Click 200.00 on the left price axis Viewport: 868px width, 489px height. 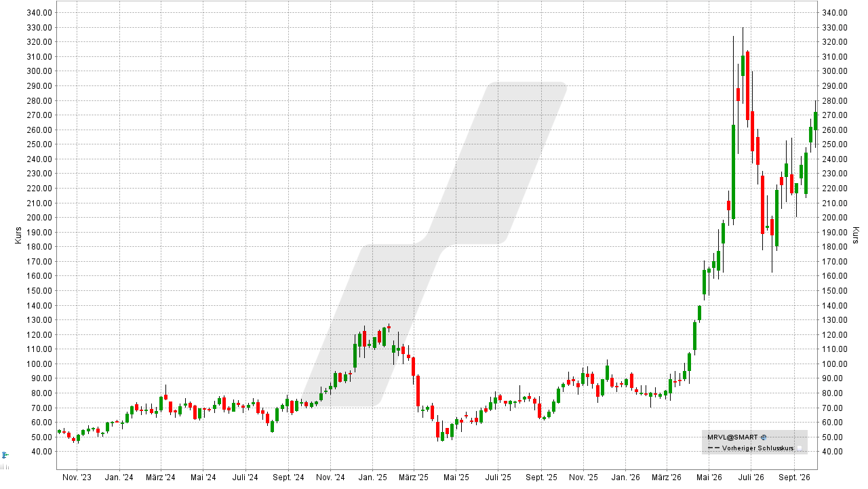39,218
